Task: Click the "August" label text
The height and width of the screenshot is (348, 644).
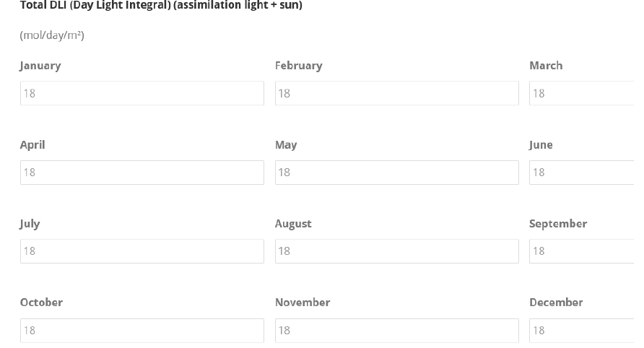Action: pyautogui.click(x=293, y=224)
